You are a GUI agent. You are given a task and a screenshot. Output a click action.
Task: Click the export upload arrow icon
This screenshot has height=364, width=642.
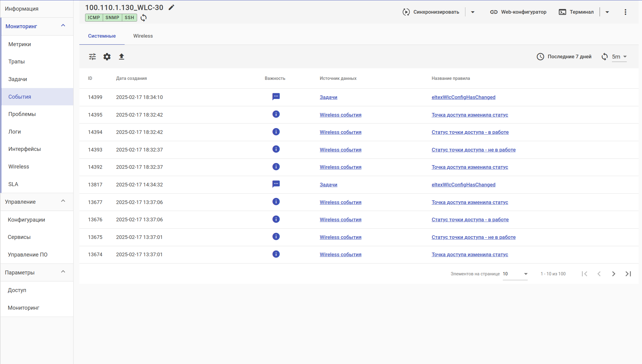pos(122,57)
